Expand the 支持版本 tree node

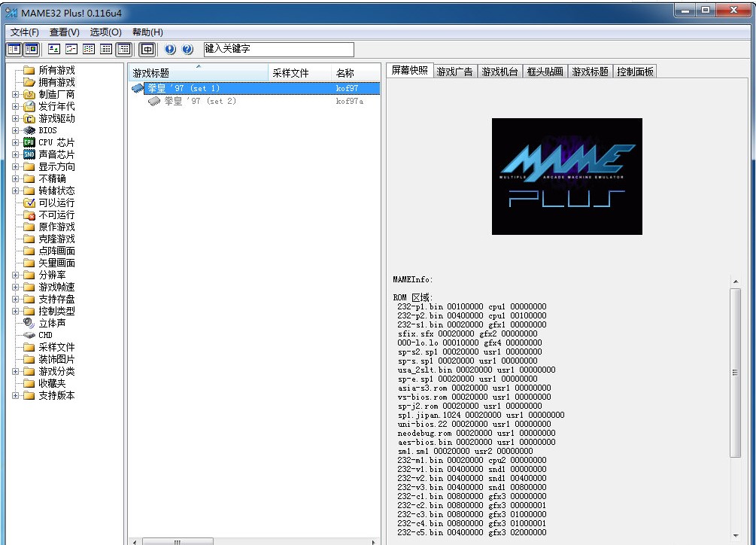(16, 395)
